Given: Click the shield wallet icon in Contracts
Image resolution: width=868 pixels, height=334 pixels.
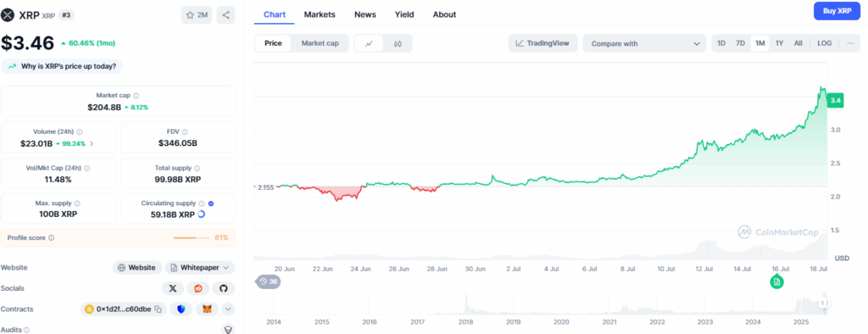Looking at the screenshot, I should pos(181,309).
